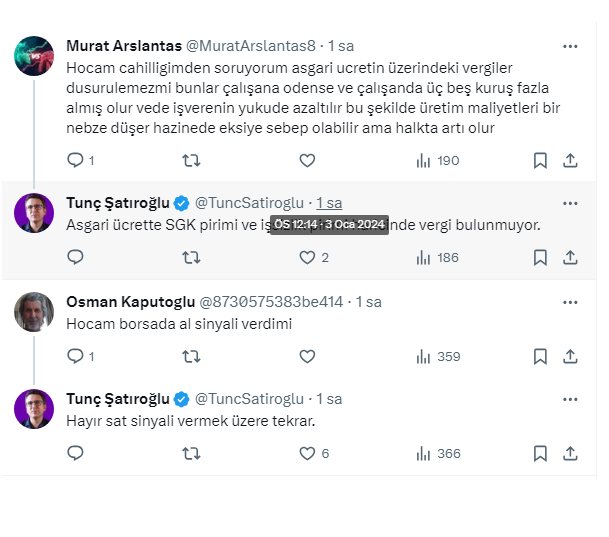The height and width of the screenshot is (537, 609).
Task: Like Osman Kaputoglu's borsa tweet
Action: tap(308, 355)
